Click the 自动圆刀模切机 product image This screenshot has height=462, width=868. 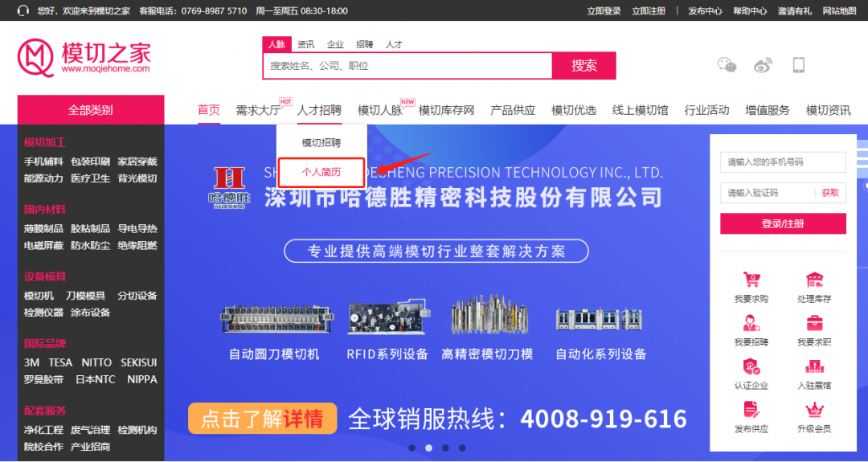(x=276, y=319)
